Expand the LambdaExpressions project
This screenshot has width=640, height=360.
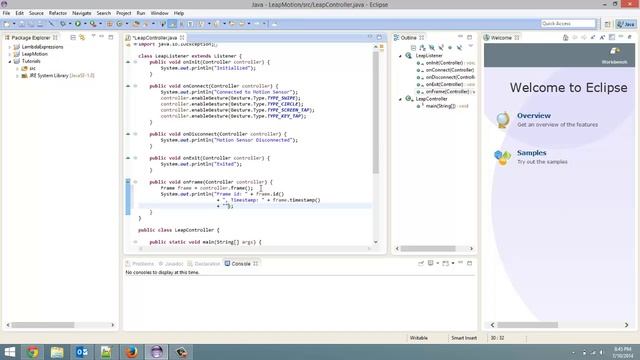pos(10,47)
